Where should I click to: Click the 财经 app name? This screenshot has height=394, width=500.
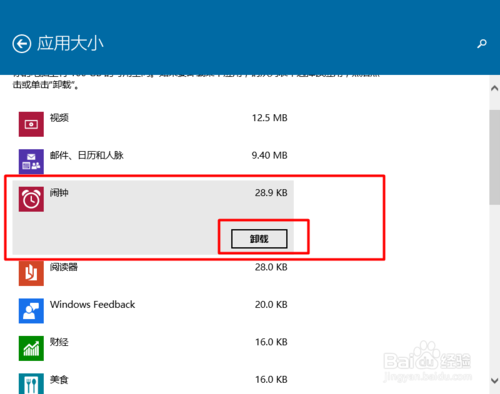pos(59,342)
